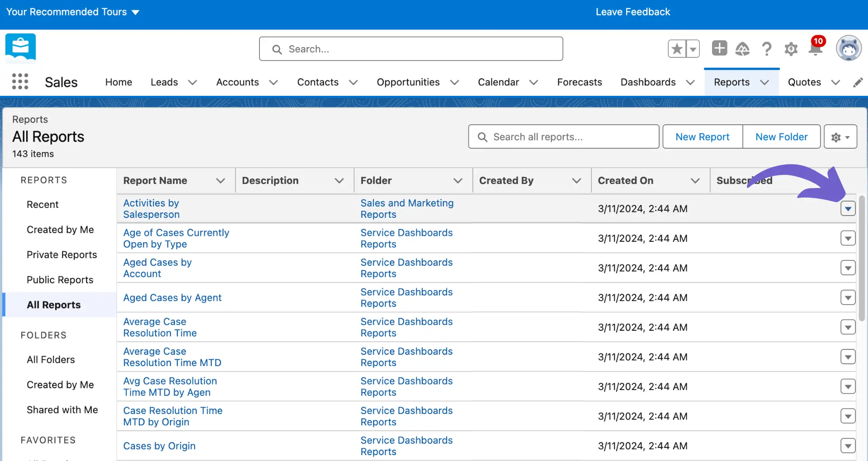868x461 pixels.
Task: Open Created On column menu chevron
Action: tap(695, 181)
